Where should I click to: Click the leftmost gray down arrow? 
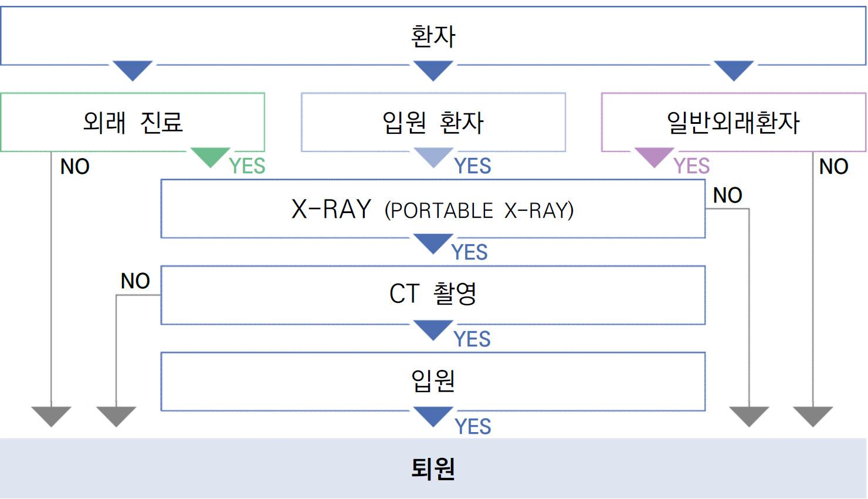point(51,416)
